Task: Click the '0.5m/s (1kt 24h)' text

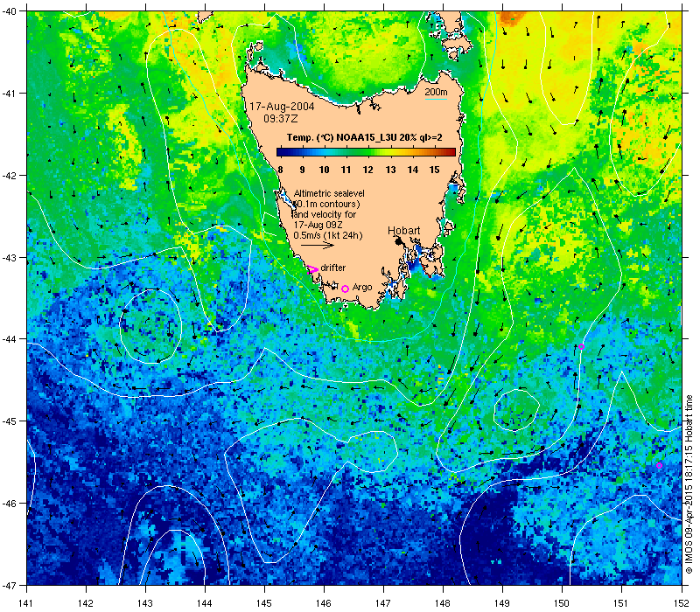Action: (x=328, y=235)
